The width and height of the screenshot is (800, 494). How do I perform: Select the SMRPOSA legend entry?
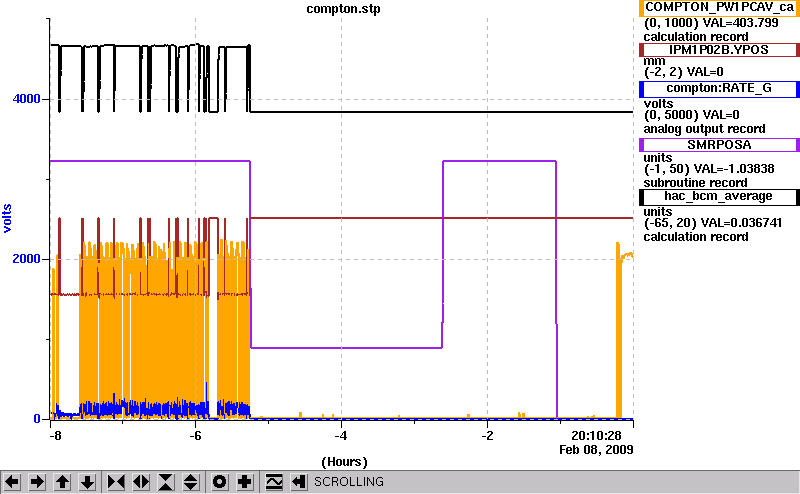719,145
